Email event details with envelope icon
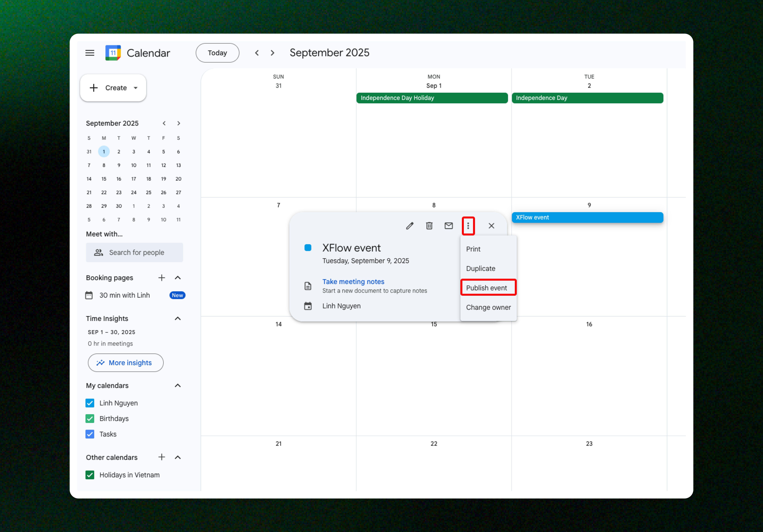This screenshot has width=763, height=532. point(449,226)
